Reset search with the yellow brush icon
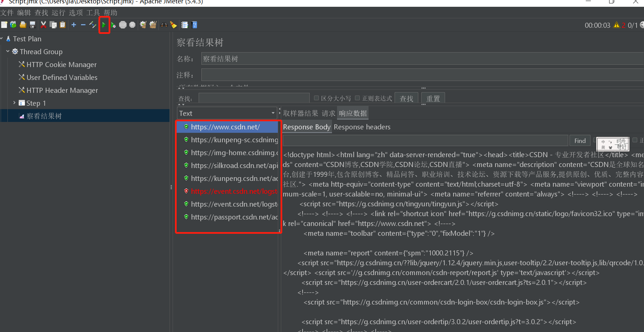Viewport: 644px width, 332px height. coord(173,25)
